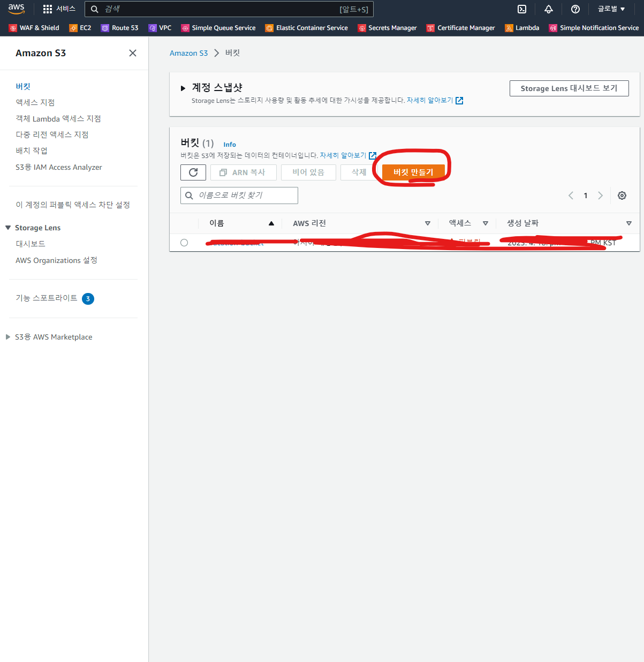The width and height of the screenshot is (644, 662).
Task: Open 액세스 지점 in the sidebar
Action: point(35,102)
